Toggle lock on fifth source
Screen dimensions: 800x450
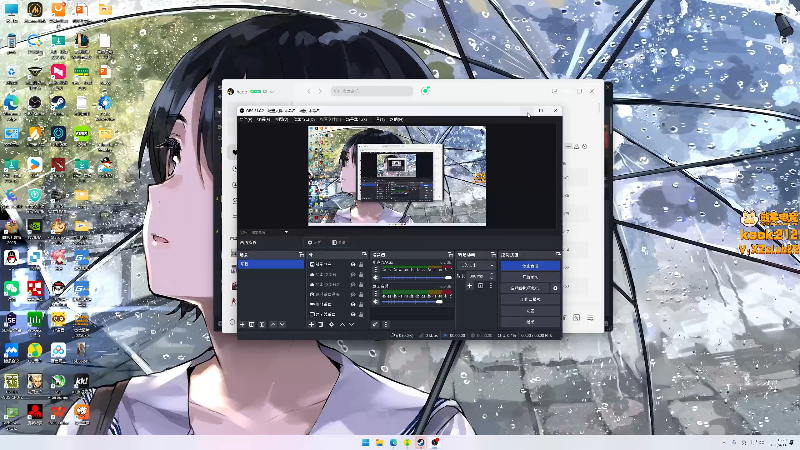[361, 304]
